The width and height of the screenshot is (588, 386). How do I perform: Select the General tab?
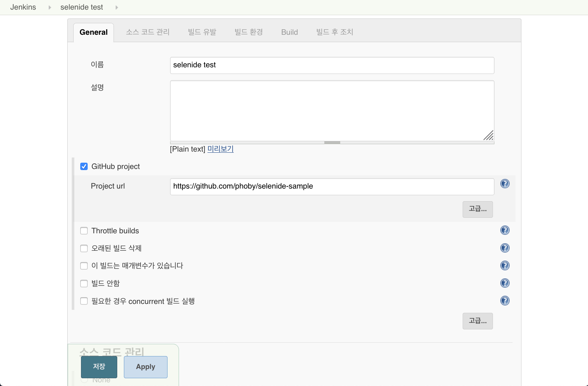pyautogui.click(x=94, y=33)
